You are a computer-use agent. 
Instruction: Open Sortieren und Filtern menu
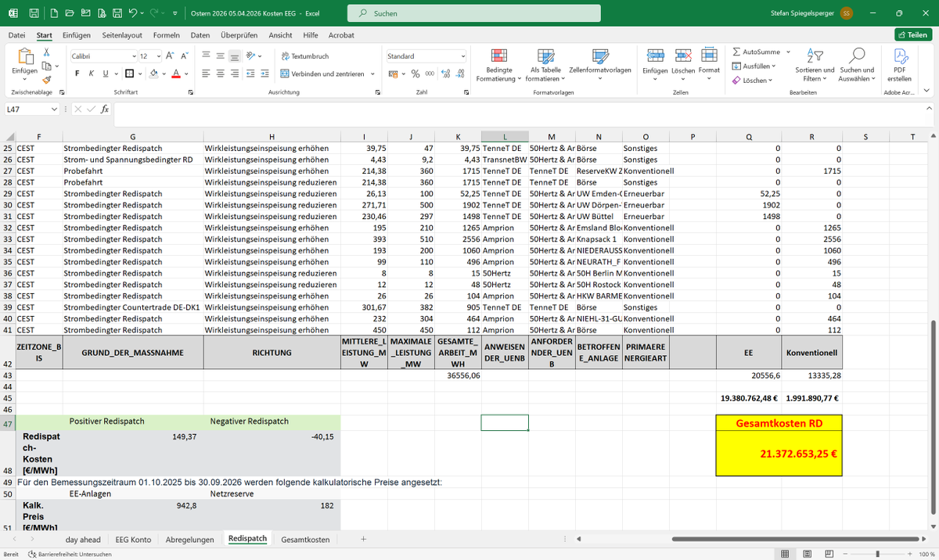pos(815,64)
